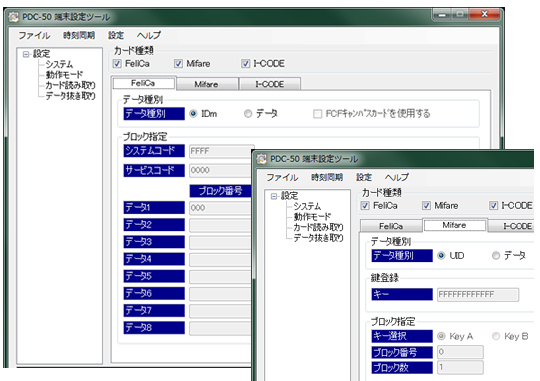Enable the FCFキャンパスカードを使用する checkbox
The width and height of the screenshot is (540, 381).
(317, 114)
